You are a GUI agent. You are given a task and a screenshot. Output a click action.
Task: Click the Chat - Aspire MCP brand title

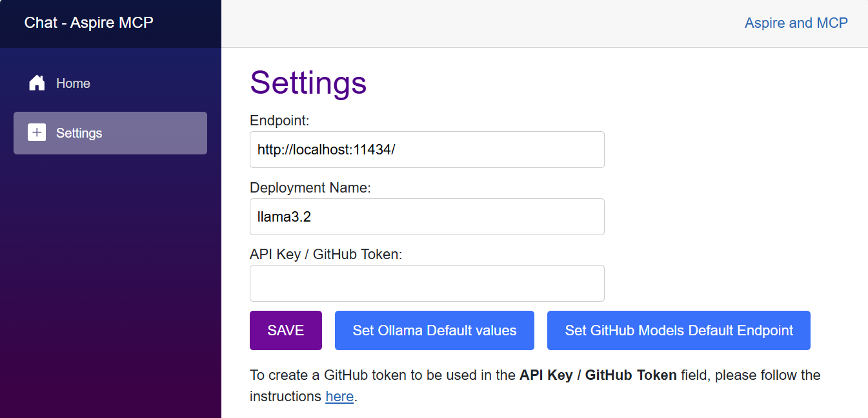(89, 23)
